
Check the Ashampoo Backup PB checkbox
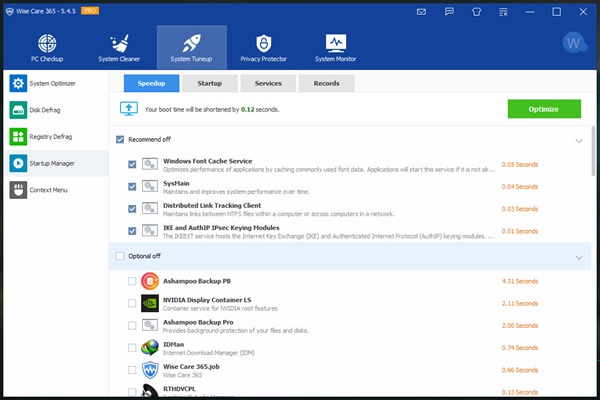133,281
